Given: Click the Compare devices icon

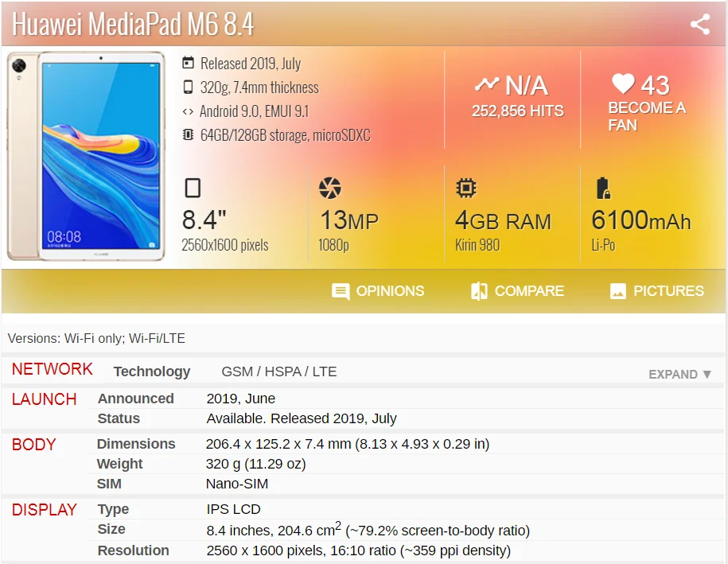Looking at the screenshot, I should [479, 291].
